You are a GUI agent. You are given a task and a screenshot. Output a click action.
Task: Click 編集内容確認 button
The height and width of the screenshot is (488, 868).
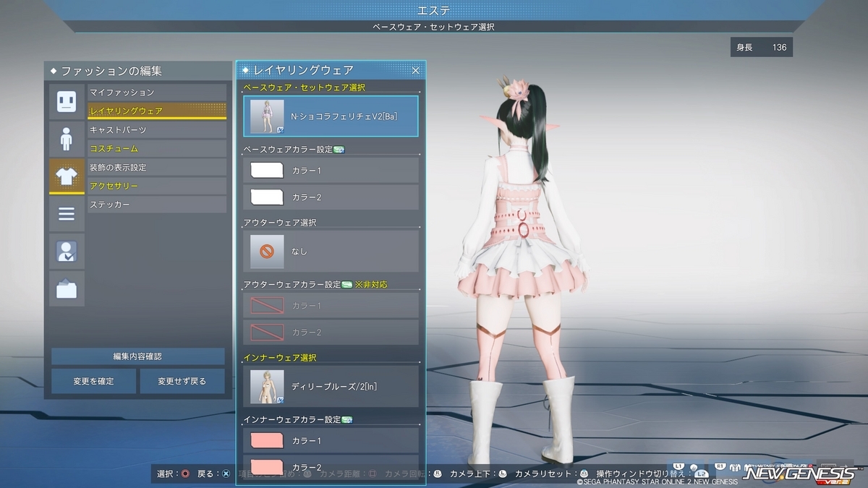137,356
